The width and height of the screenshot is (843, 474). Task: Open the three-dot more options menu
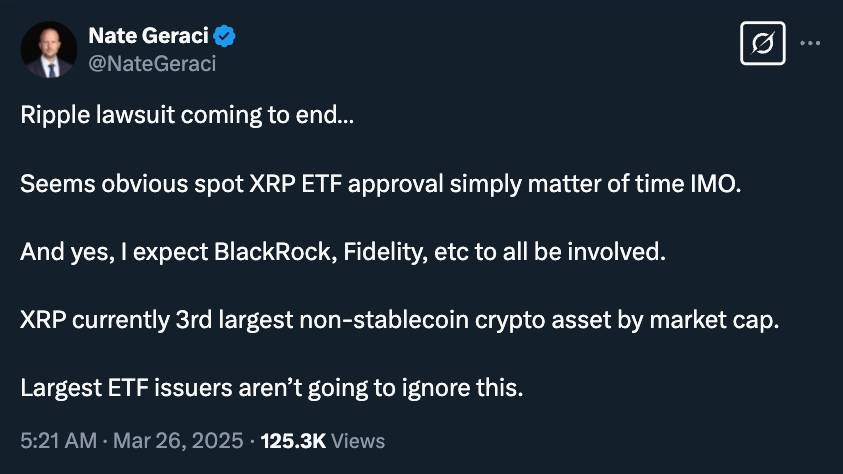click(x=810, y=43)
